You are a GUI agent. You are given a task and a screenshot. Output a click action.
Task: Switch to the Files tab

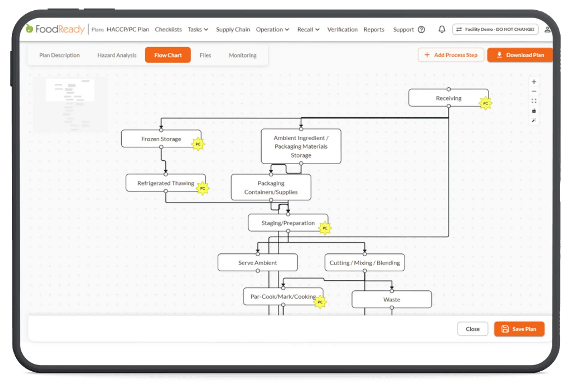205,55
